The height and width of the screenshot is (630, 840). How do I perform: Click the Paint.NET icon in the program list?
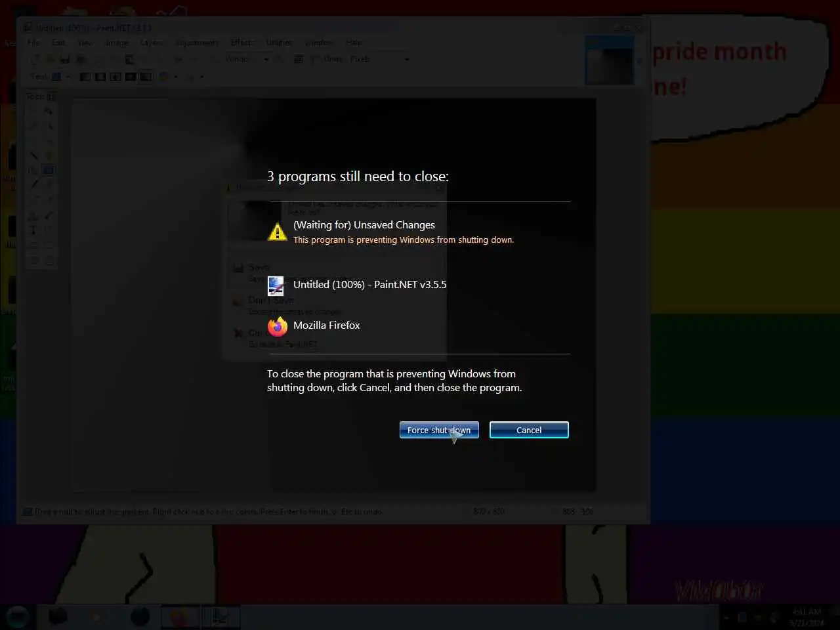click(276, 285)
